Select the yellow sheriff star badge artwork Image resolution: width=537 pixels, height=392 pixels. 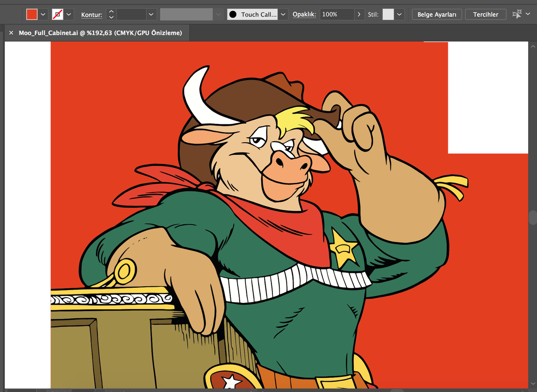click(x=344, y=248)
